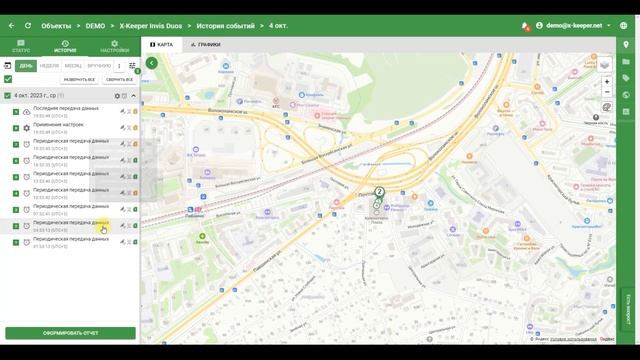
Task: Click the track icon in Применение настроек row
Action: pyautogui.click(x=122, y=128)
